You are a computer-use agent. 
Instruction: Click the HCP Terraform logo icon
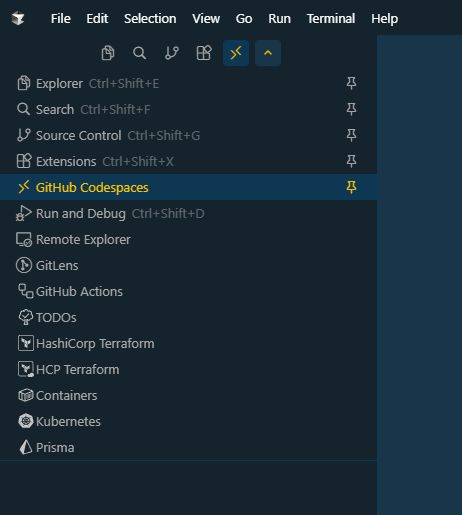[26, 369]
